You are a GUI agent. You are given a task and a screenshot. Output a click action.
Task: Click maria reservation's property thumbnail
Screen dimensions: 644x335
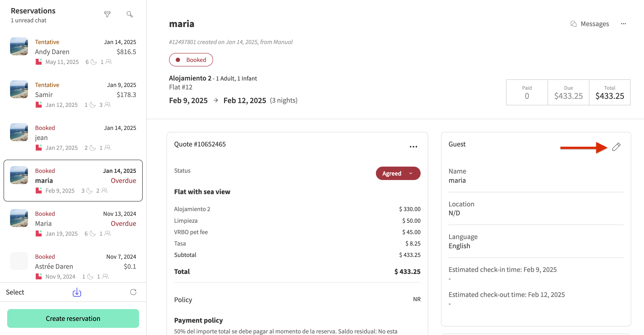19,175
